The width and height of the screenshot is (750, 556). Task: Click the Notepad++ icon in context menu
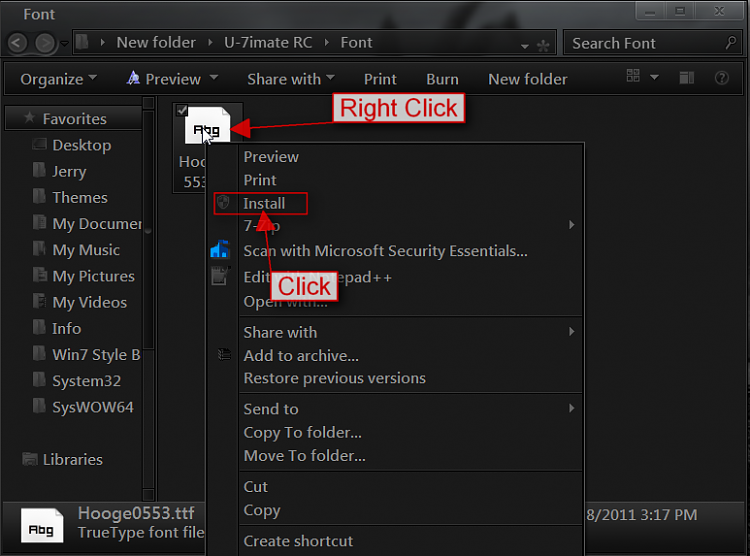click(x=220, y=276)
